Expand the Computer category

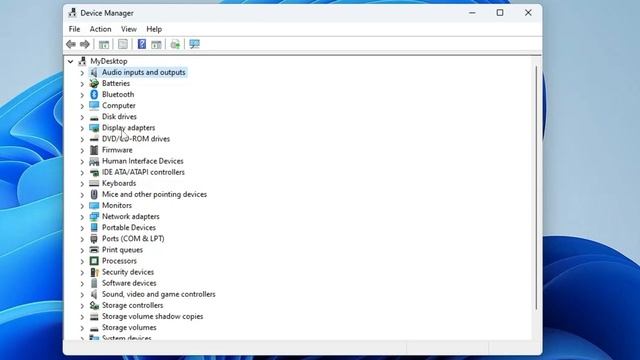[x=82, y=106]
